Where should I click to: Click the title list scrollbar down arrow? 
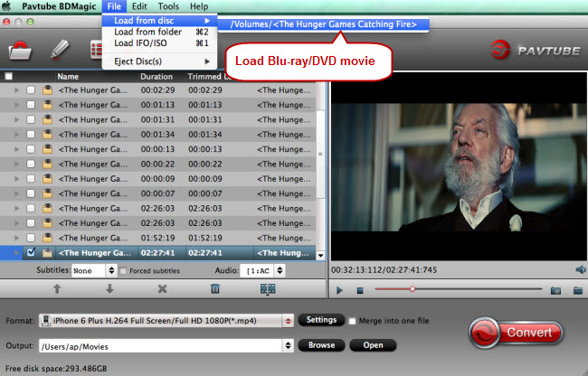click(x=320, y=256)
